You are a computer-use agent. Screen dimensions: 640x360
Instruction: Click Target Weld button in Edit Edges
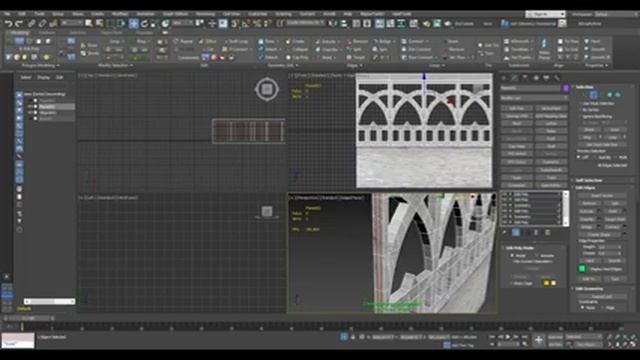tap(615, 219)
